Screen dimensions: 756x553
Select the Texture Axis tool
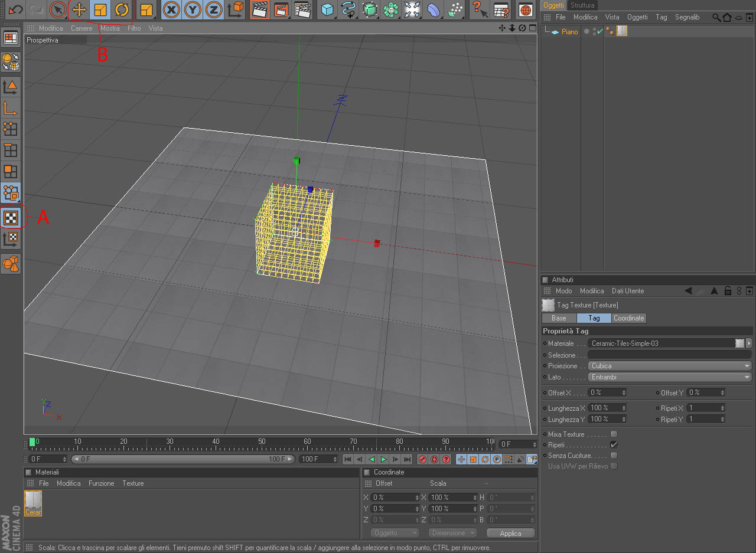click(11, 239)
